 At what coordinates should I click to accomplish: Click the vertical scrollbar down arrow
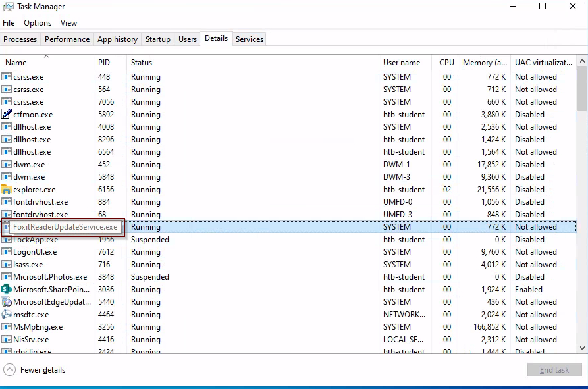[x=582, y=348]
